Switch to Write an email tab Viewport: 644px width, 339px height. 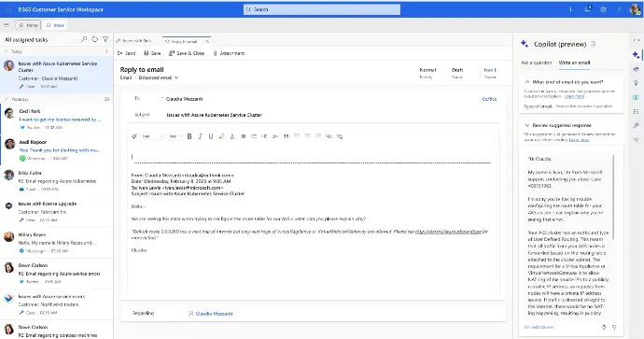click(x=574, y=63)
